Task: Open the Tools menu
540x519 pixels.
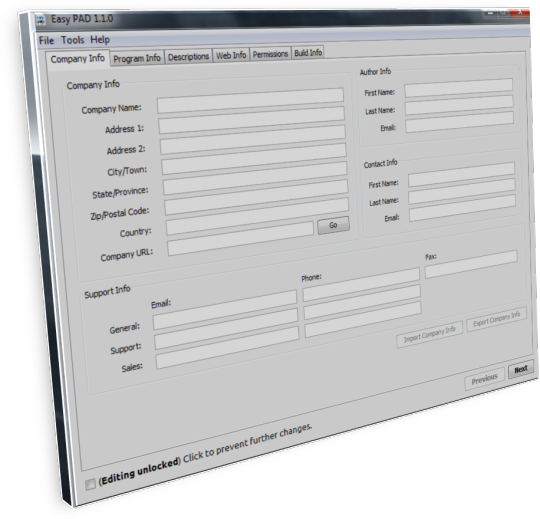Action: click(x=73, y=40)
